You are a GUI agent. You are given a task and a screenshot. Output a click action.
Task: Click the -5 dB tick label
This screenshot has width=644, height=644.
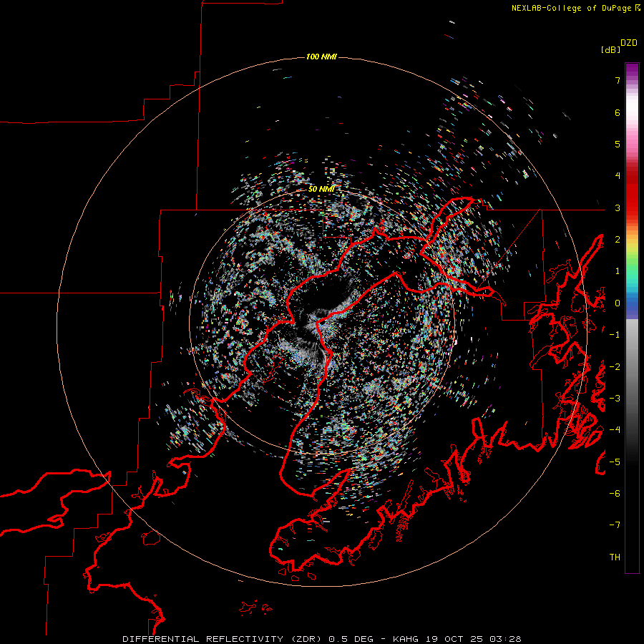click(x=615, y=462)
